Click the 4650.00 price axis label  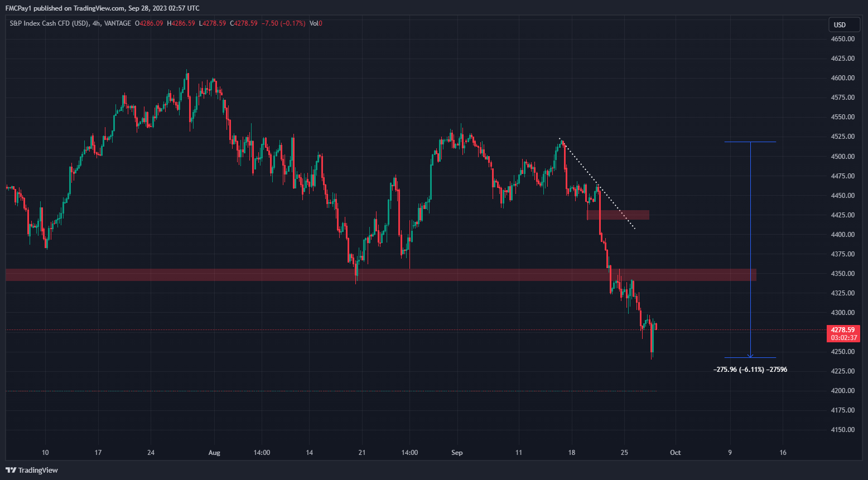pos(842,39)
